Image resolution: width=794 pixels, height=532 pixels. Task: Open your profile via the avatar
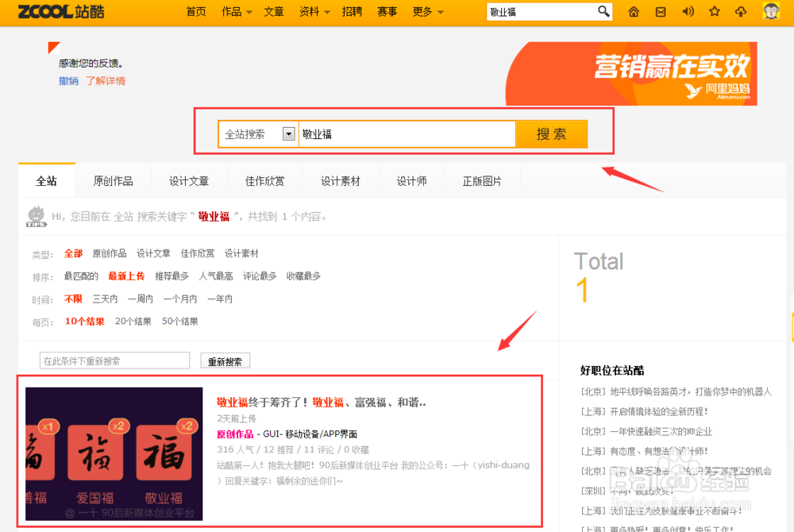pyautogui.click(x=770, y=12)
